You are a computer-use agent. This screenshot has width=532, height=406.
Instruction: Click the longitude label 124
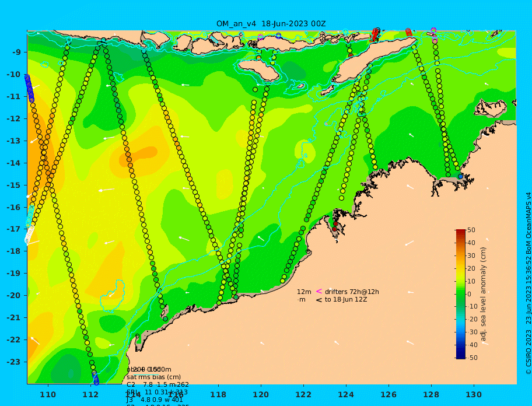346,394
